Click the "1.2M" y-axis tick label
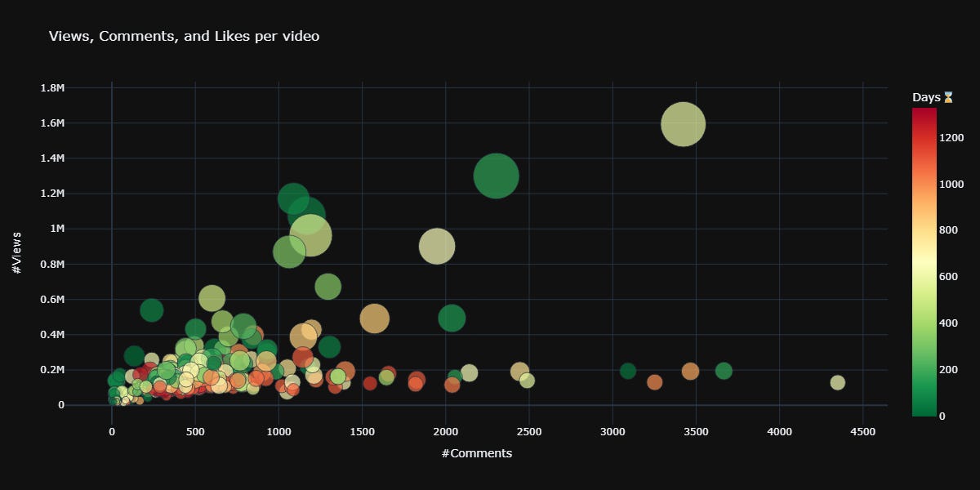The image size is (980, 490). [x=53, y=194]
